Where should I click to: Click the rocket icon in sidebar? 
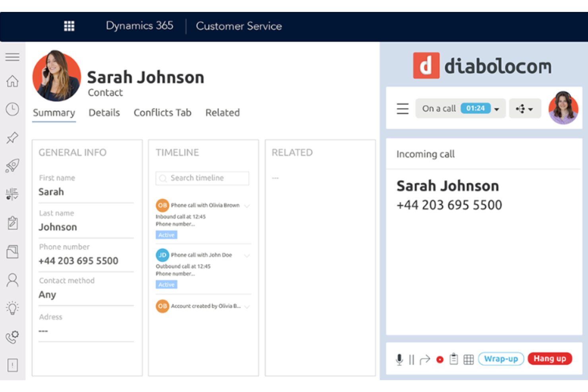(12, 166)
